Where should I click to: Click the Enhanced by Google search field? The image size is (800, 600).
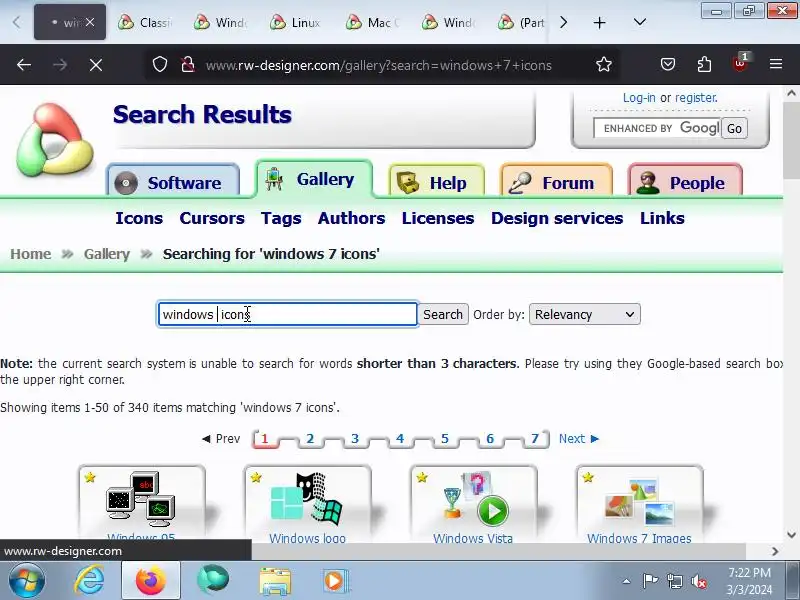[658, 128]
